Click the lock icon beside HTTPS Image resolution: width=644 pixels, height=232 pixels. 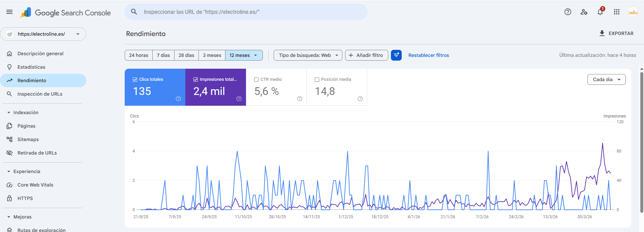pyautogui.click(x=9, y=198)
